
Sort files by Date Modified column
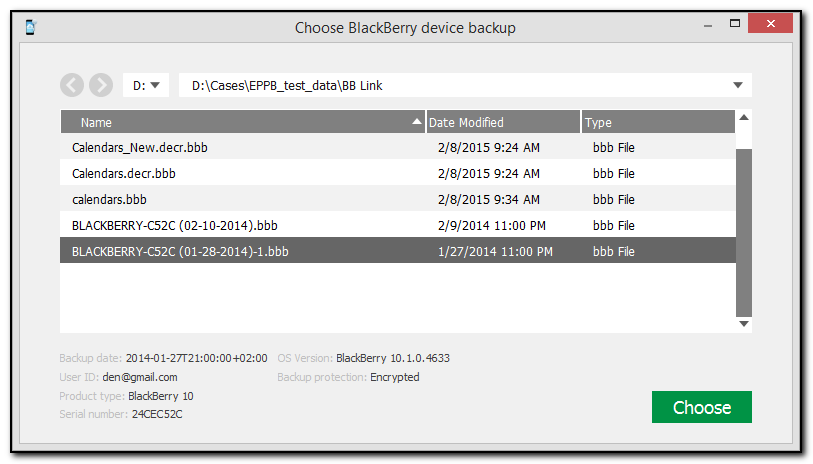coord(500,123)
